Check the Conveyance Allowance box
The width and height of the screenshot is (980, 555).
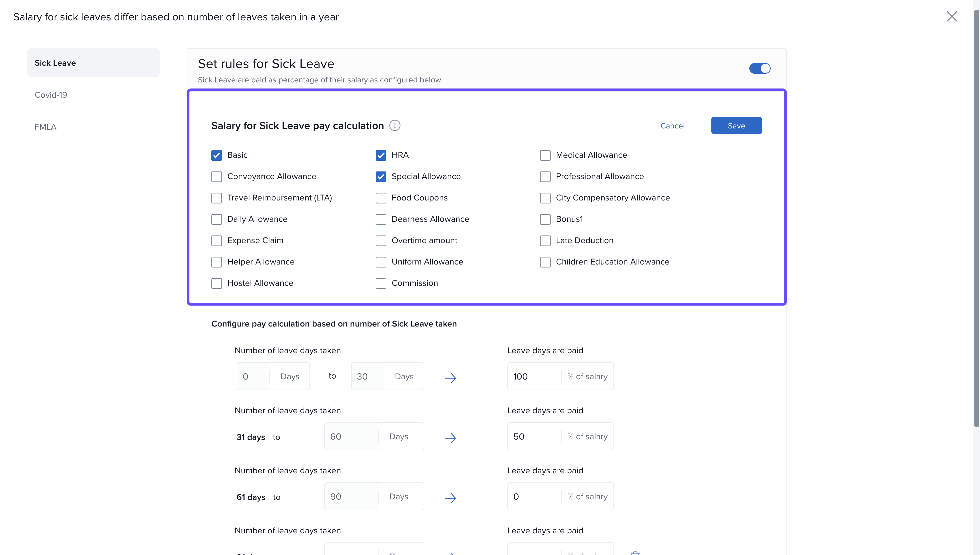click(216, 176)
